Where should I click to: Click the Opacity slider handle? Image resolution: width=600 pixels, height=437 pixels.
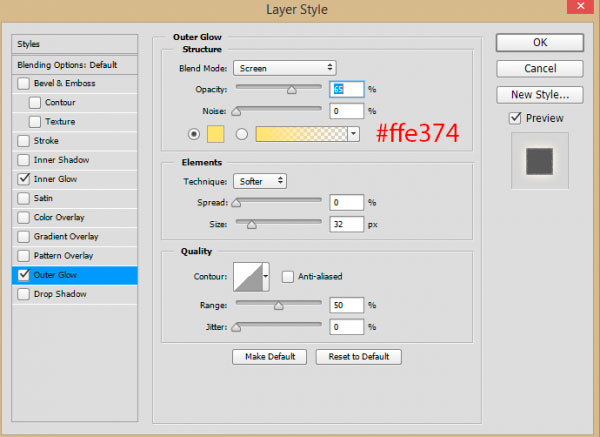(292, 90)
